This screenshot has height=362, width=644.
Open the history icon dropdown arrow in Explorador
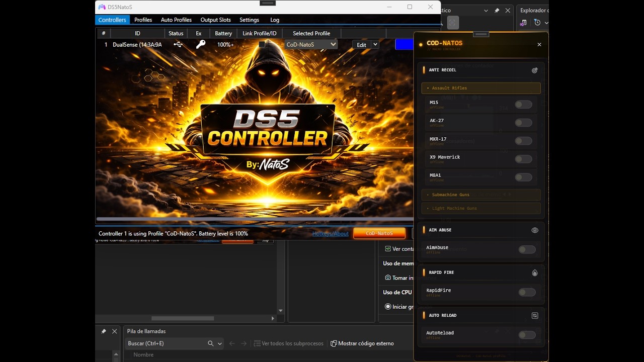[x=546, y=23]
